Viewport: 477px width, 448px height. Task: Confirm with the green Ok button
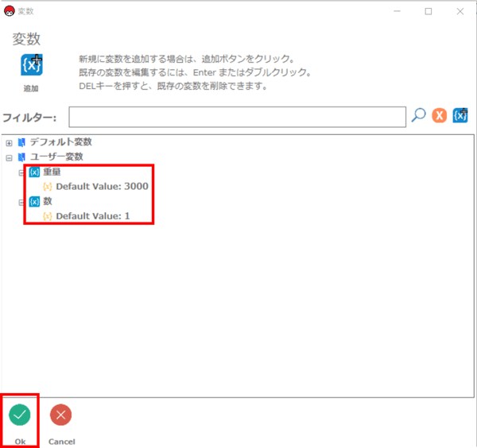click(x=20, y=415)
